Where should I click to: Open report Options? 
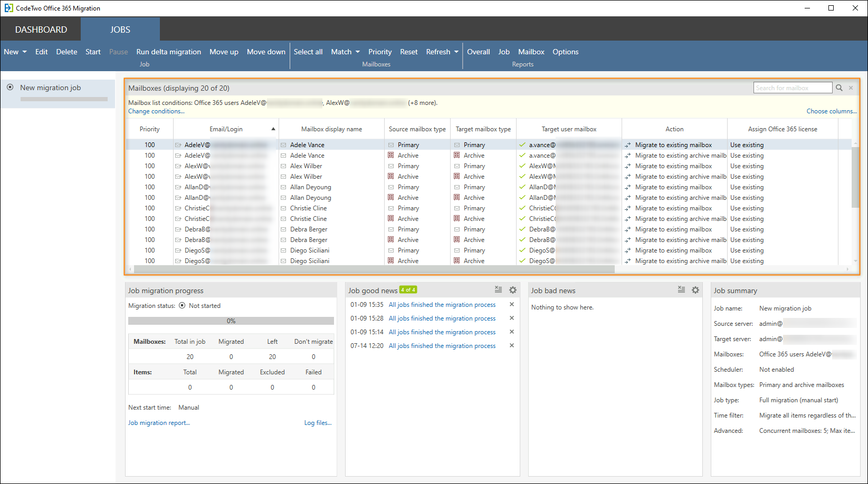coord(566,52)
